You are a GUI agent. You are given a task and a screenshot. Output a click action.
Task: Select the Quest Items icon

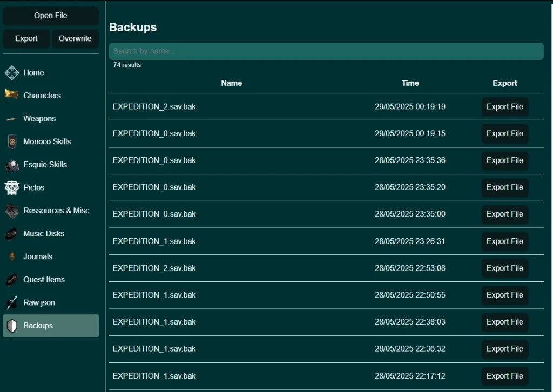(12, 280)
